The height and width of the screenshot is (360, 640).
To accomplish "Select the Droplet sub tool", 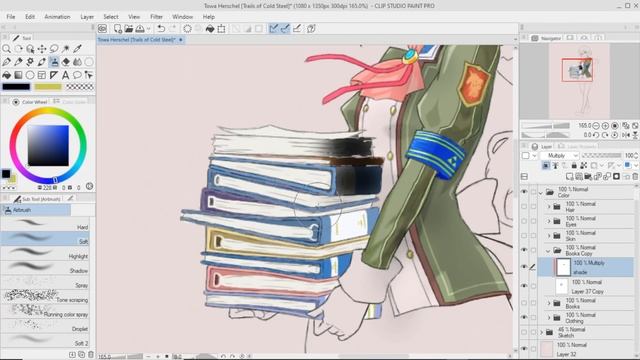I will pos(45,326).
